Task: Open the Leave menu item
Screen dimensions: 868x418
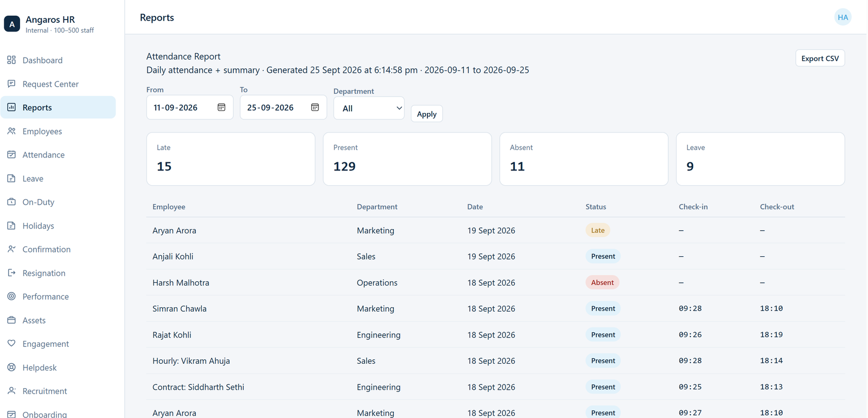Action: click(x=58, y=178)
